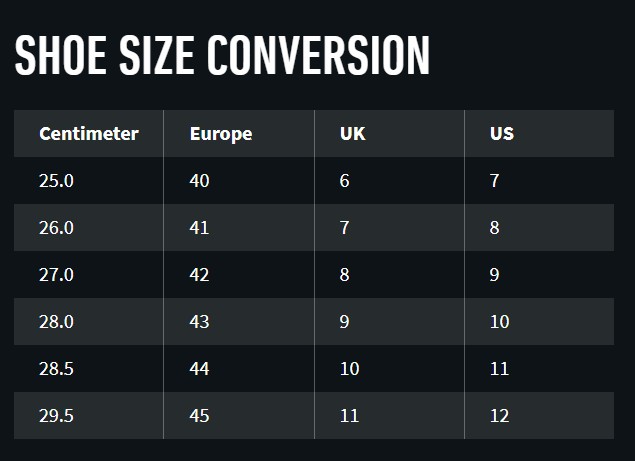Click Europe size 44 cell
635x461 pixels.
pyautogui.click(x=199, y=369)
